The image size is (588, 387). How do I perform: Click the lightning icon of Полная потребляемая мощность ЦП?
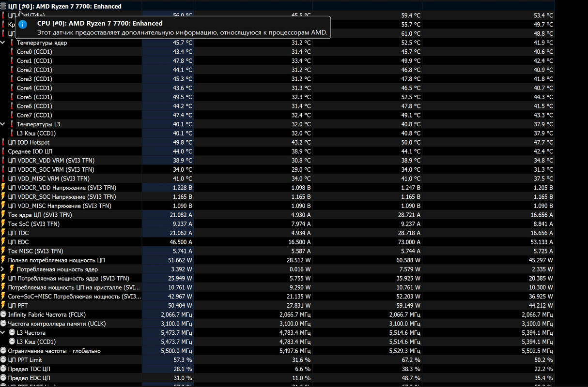click(x=3, y=260)
